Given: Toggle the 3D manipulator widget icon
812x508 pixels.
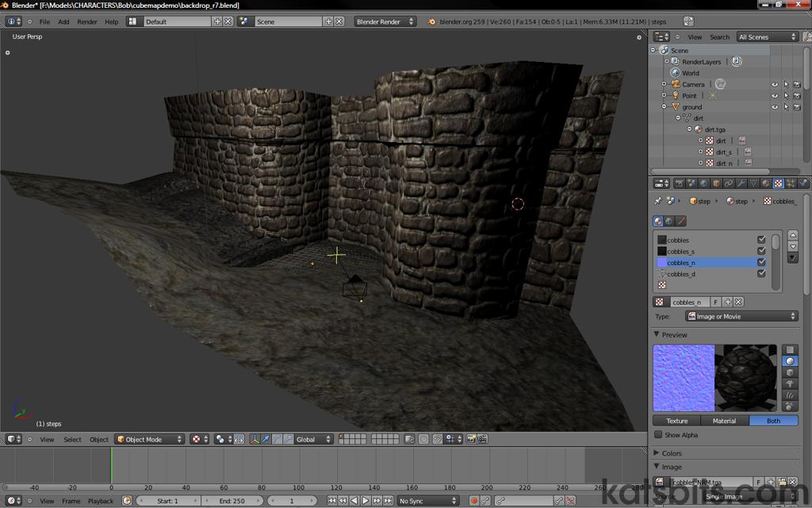Looking at the screenshot, I should click(x=255, y=439).
